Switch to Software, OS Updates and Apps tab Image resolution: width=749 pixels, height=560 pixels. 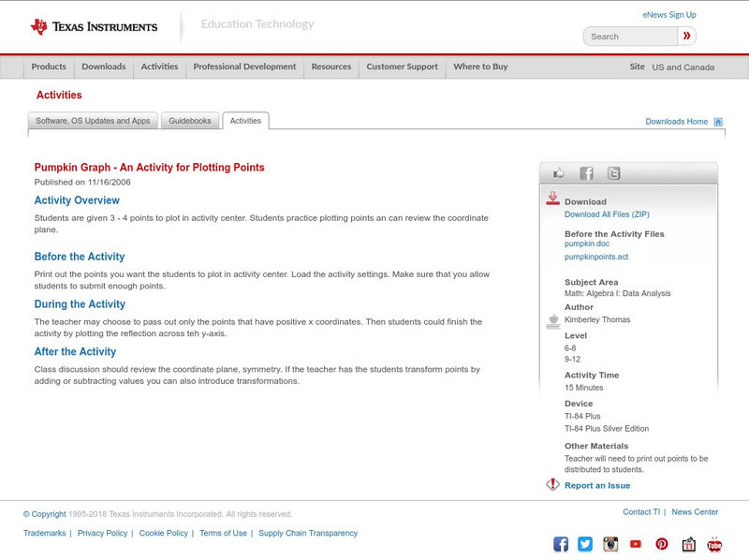pyautogui.click(x=93, y=121)
